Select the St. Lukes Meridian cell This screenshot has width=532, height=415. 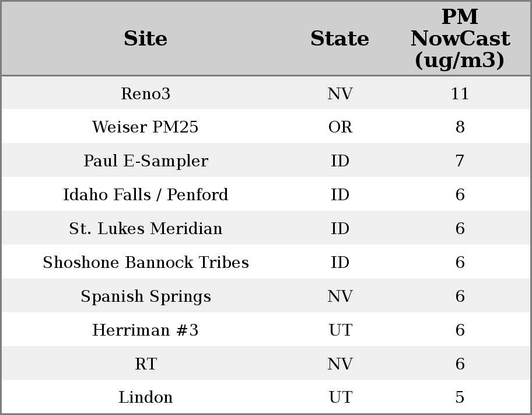[x=145, y=229]
